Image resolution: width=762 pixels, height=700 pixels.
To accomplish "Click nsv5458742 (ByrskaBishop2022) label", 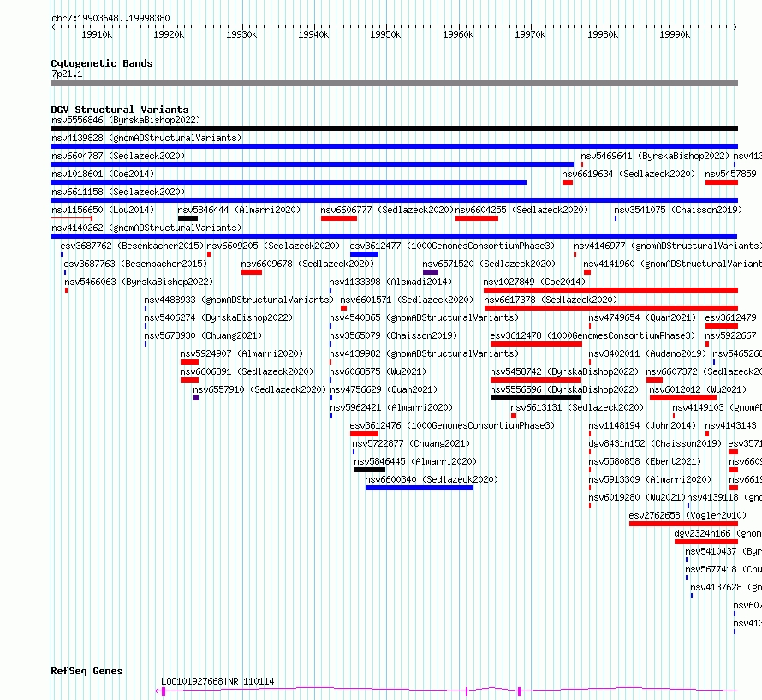I will (x=564, y=371).
